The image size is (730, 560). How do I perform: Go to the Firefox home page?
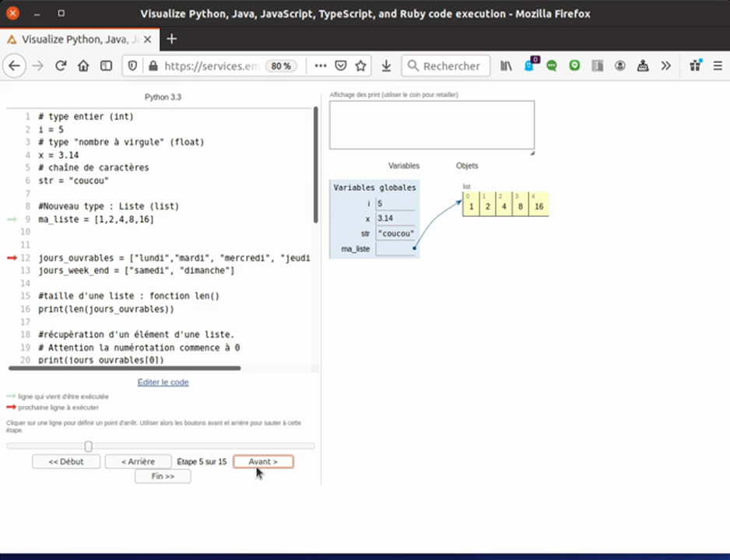coord(83,66)
